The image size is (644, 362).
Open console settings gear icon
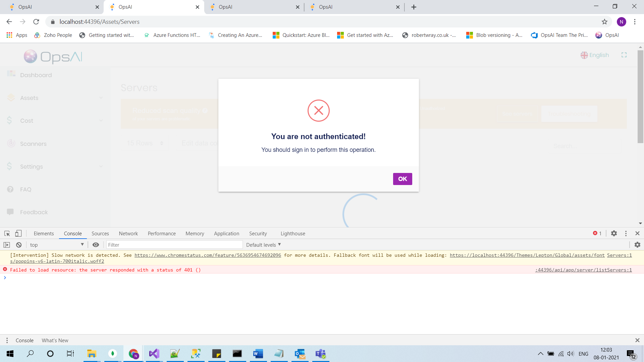point(637,245)
